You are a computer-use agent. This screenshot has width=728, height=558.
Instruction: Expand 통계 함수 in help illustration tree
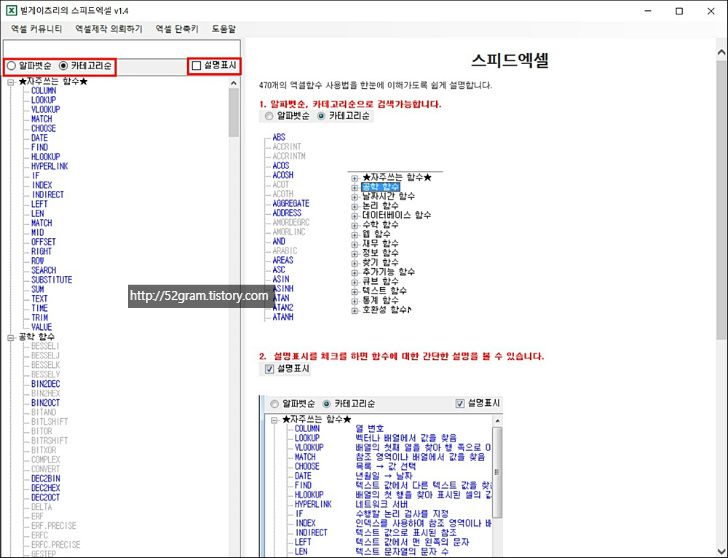click(x=355, y=301)
